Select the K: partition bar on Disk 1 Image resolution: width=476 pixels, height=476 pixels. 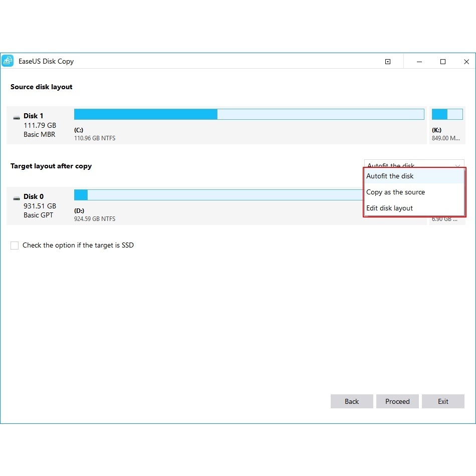[447, 114]
